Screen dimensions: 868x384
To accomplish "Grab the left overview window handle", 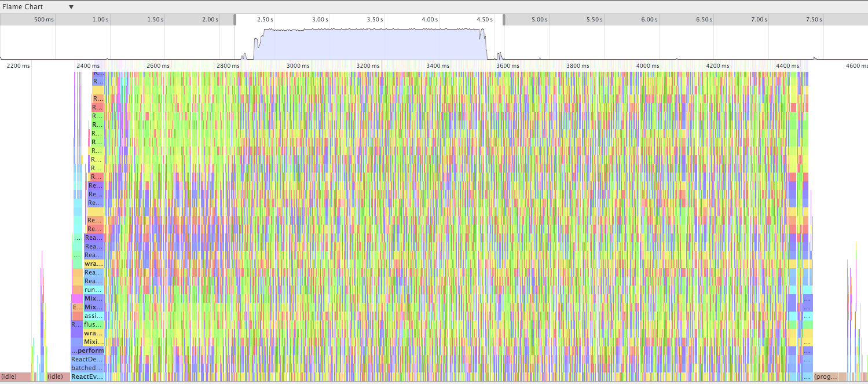I will (x=235, y=20).
